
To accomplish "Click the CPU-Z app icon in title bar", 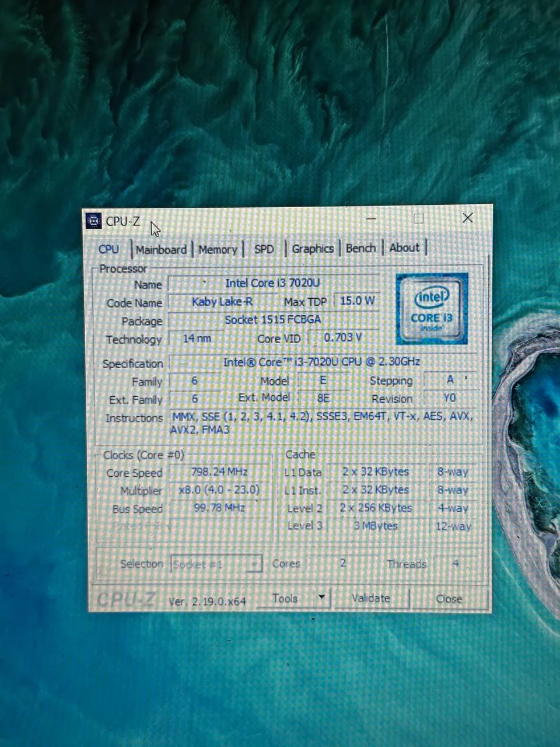I will 93,221.
